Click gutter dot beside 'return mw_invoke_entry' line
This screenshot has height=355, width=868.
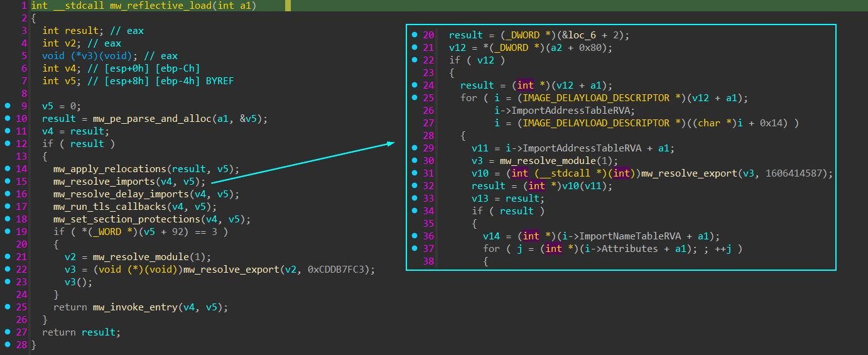[6, 307]
